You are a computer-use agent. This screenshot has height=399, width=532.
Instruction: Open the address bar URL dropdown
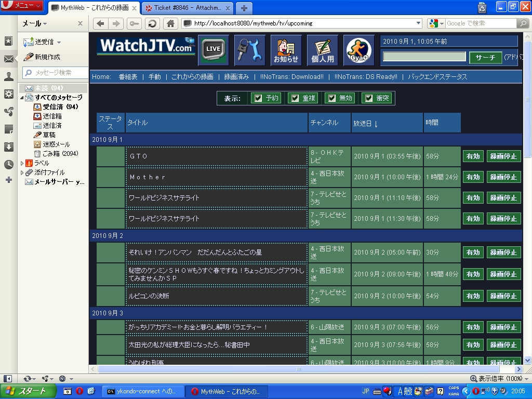419,23
